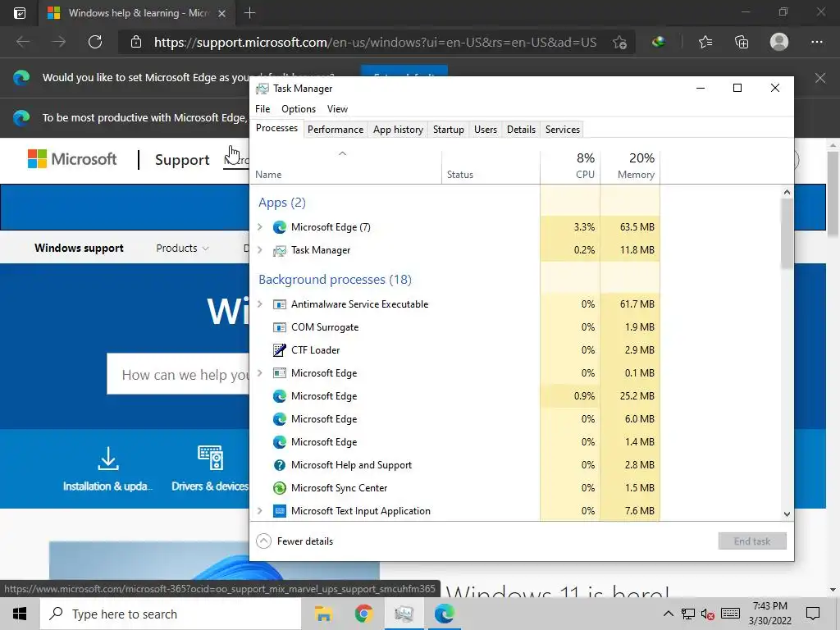Sort processes by CPU column header
The image size is (840, 630).
tap(570, 167)
